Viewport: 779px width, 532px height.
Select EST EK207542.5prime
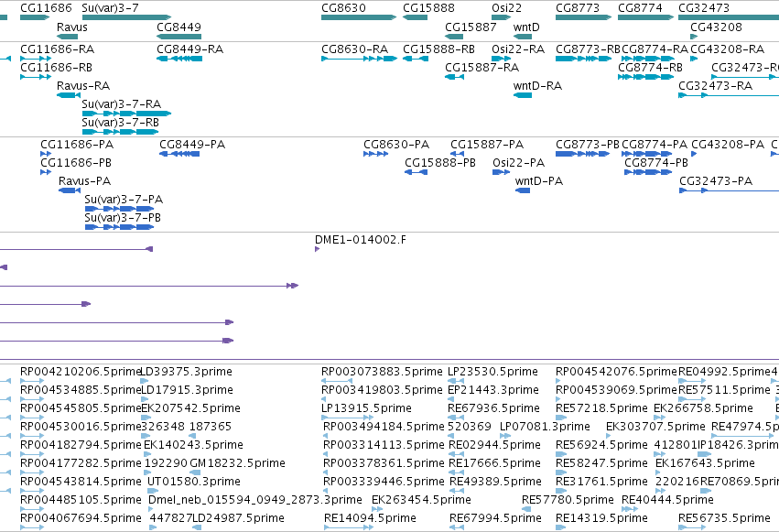coord(146,418)
